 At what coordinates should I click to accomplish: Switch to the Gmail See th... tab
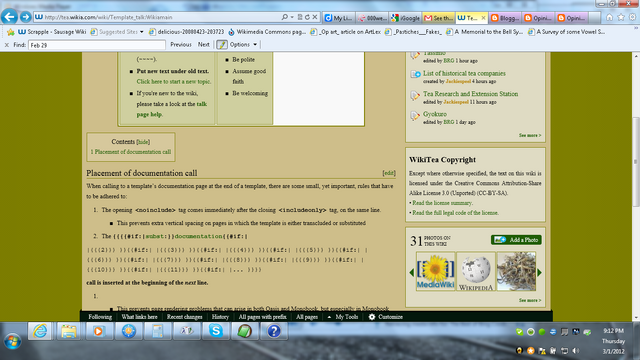[x=439, y=18]
